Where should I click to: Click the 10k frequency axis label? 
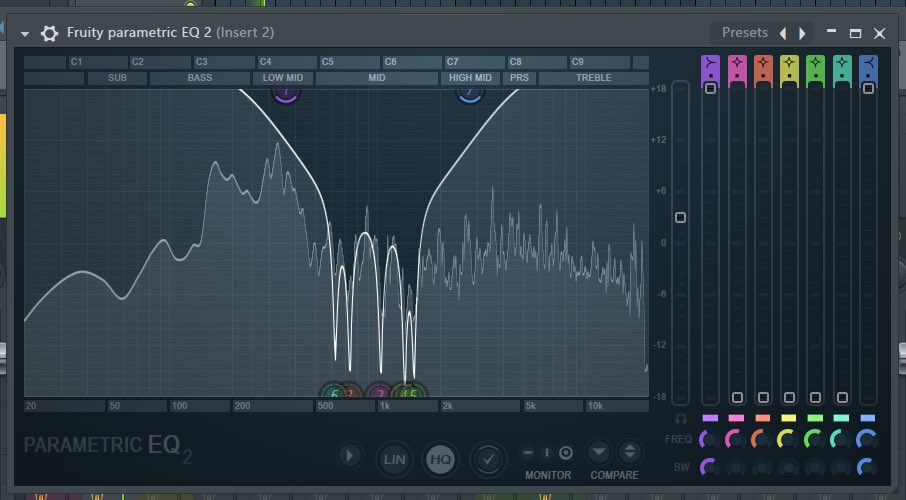point(596,406)
